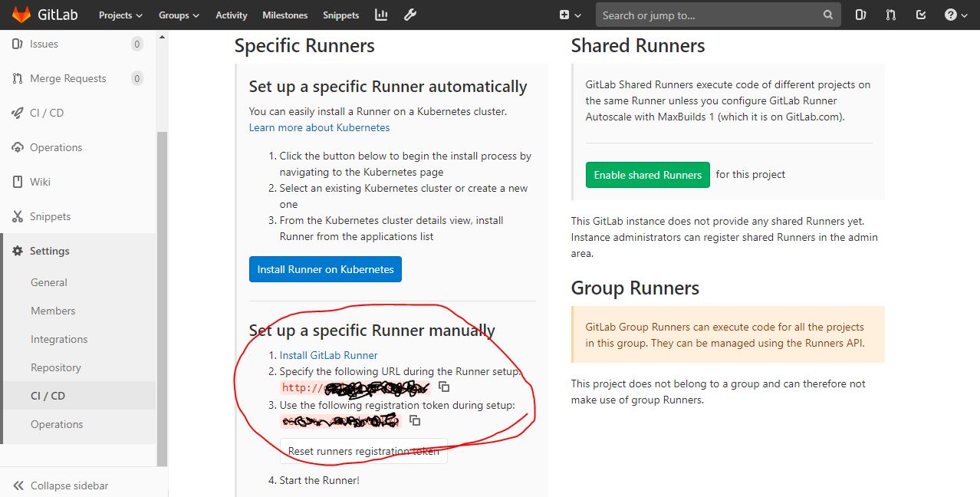Open General settings
The width and height of the screenshot is (980, 497).
(49, 282)
